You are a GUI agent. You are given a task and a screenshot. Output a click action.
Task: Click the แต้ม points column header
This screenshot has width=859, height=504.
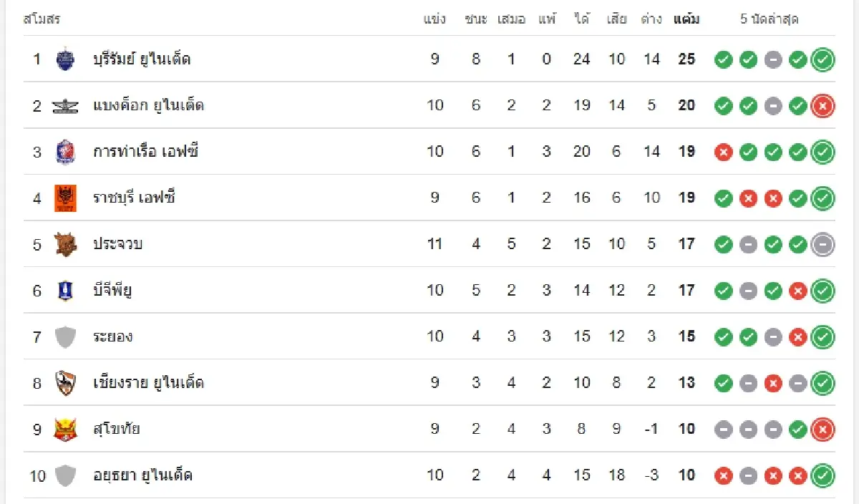(686, 19)
